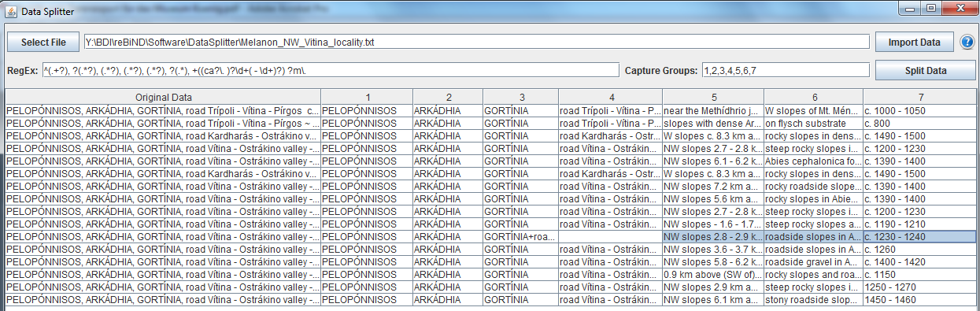980x311 pixels.
Task: Select the '0.9 km above (SW of)...' cell
Action: 712,274
